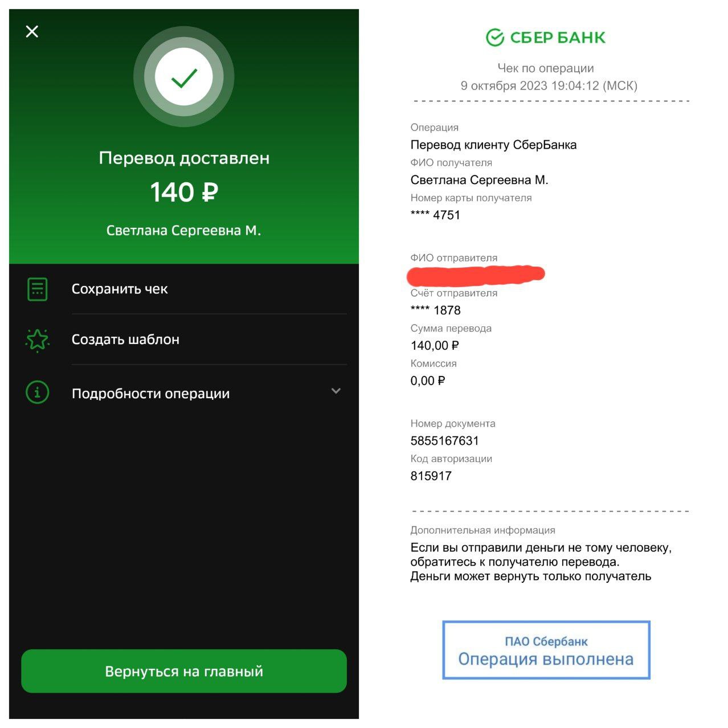Click the 140 ₽ transfer amount heading
The height and width of the screenshot is (728, 728).
coord(184,192)
